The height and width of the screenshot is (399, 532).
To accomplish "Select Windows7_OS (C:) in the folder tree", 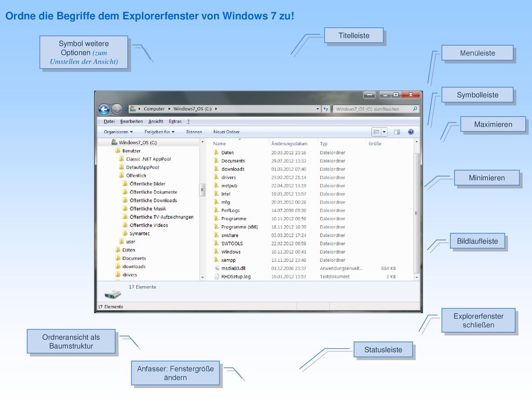I will [137, 142].
